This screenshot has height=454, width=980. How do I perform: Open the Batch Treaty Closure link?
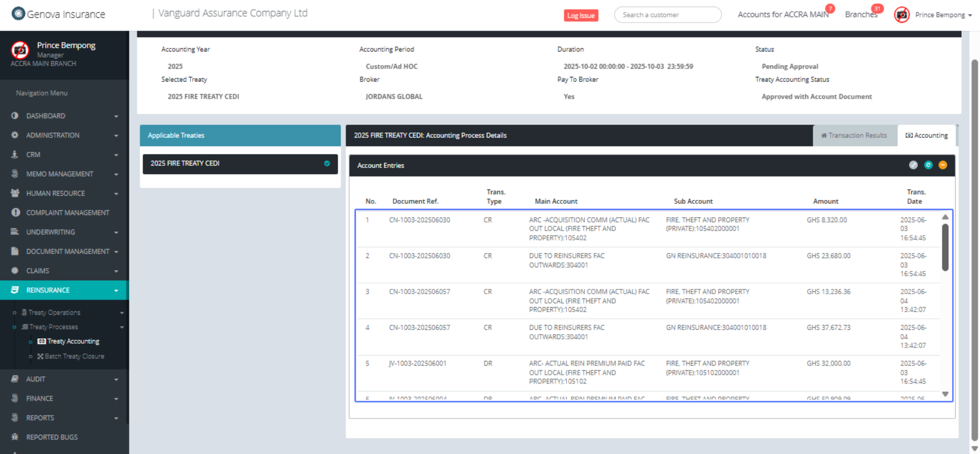pyautogui.click(x=74, y=356)
